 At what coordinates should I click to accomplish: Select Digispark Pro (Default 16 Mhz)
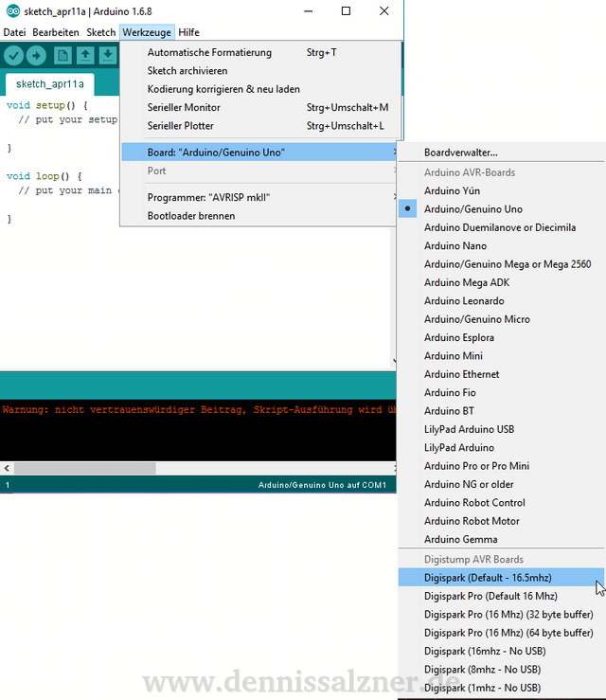(502, 596)
